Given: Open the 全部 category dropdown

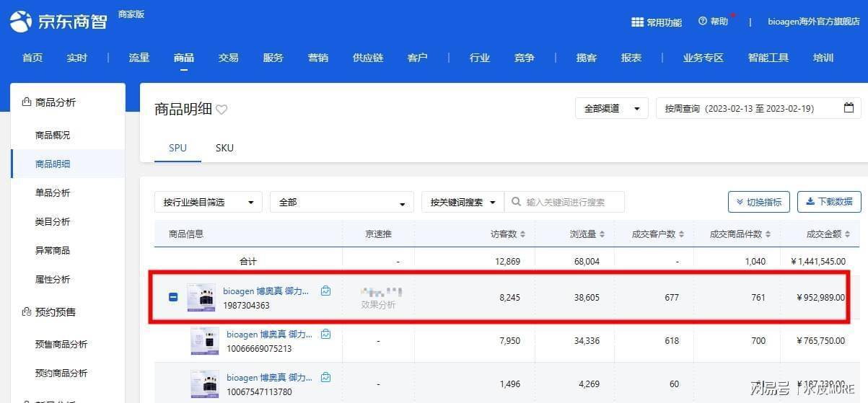Looking at the screenshot, I should (x=342, y=202).
